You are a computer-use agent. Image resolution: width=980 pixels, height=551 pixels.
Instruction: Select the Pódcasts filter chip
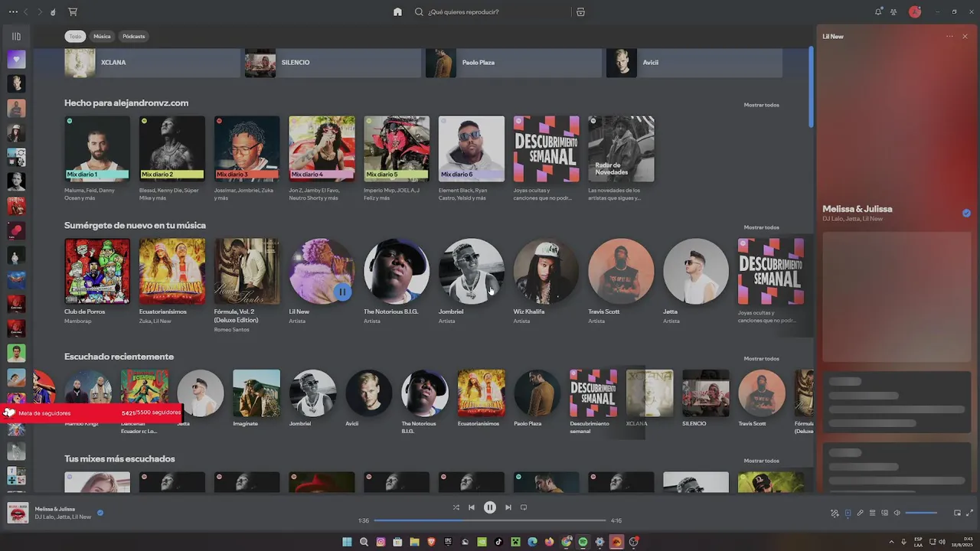pyautogui.click(x=134, y=36)
